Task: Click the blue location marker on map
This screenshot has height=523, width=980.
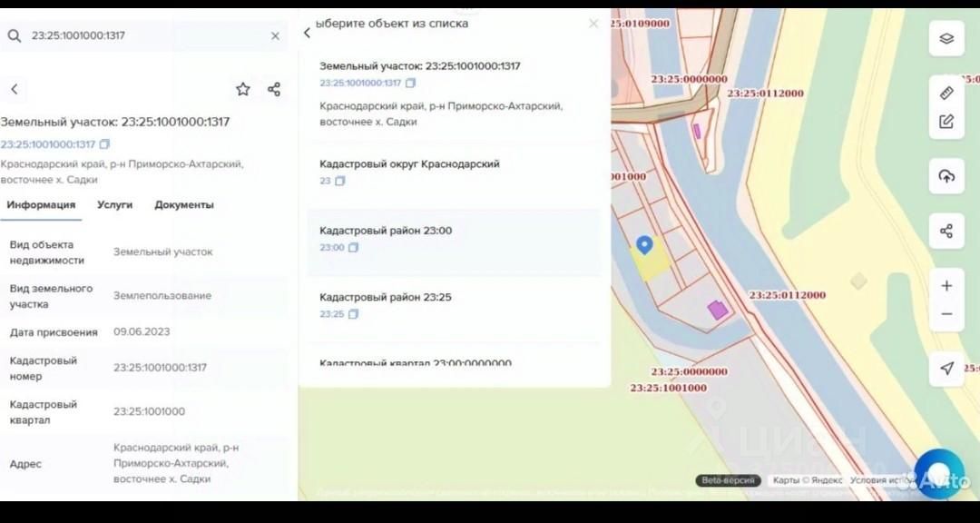Action: [644, 245]
